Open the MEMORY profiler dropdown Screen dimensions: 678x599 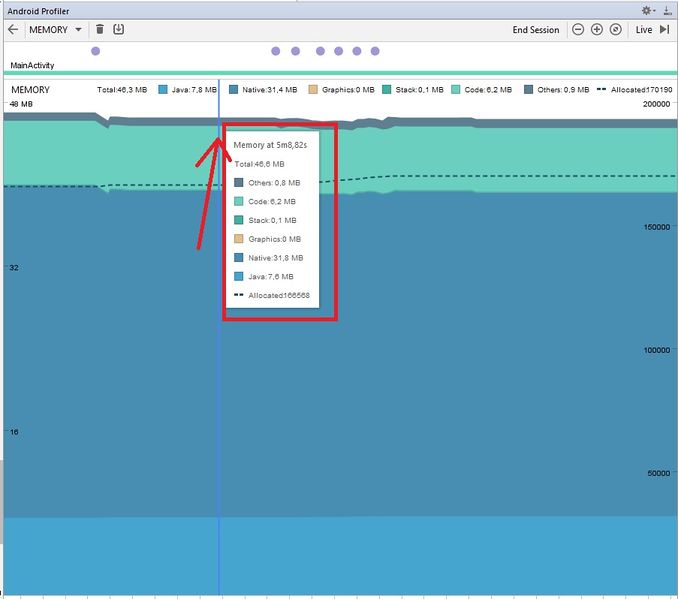coord(55,29)
